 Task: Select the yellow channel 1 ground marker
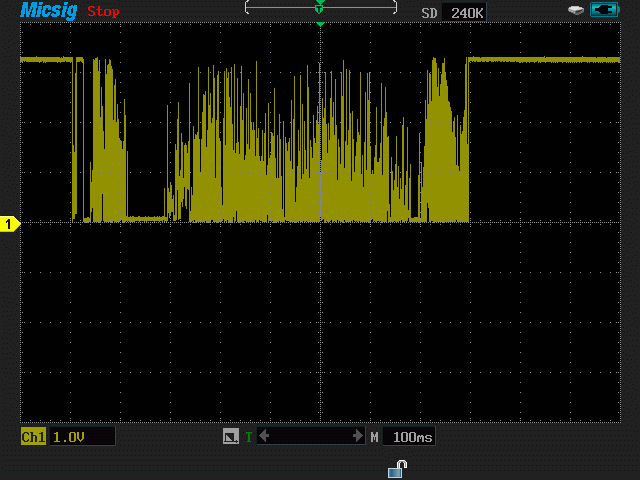9,224
